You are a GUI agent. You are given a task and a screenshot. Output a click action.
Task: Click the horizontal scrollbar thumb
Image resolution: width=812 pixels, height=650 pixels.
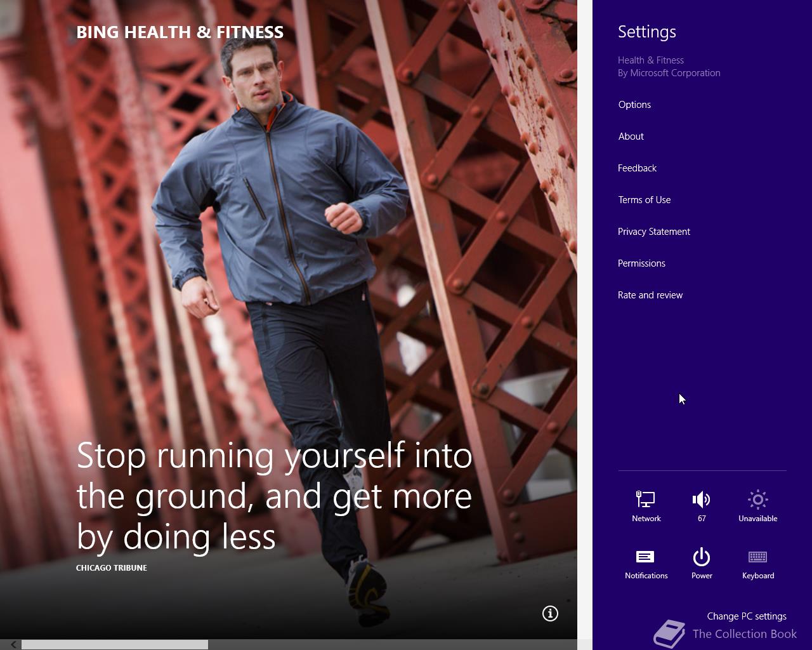tap(115, 644)
